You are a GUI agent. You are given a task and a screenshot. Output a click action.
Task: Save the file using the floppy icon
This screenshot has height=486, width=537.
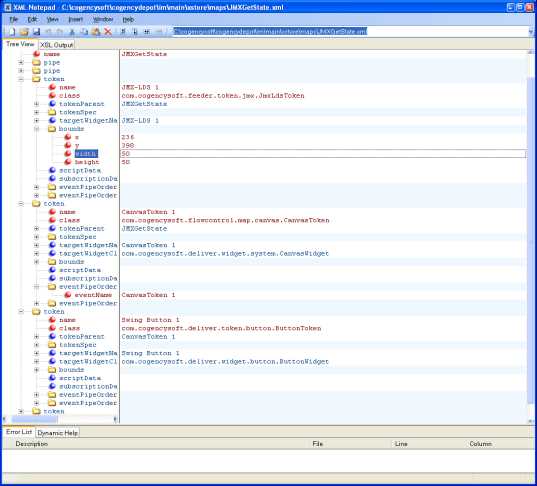point(36,32)
